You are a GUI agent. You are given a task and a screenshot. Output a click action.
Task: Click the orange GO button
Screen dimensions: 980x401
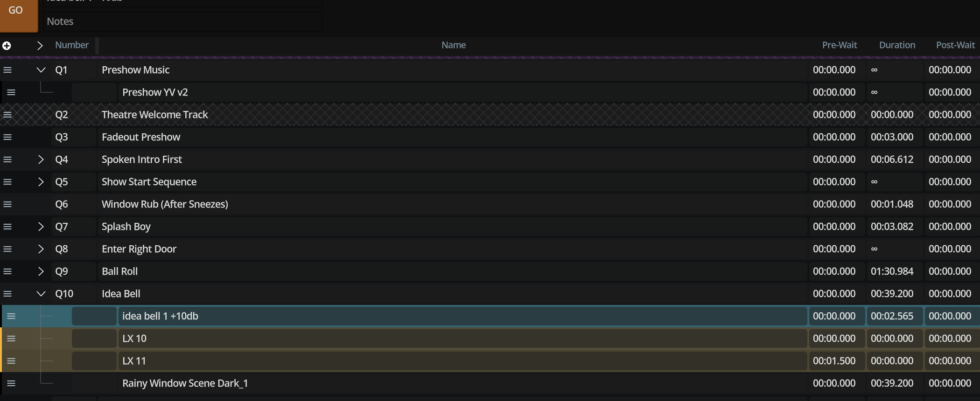(19, 15)
